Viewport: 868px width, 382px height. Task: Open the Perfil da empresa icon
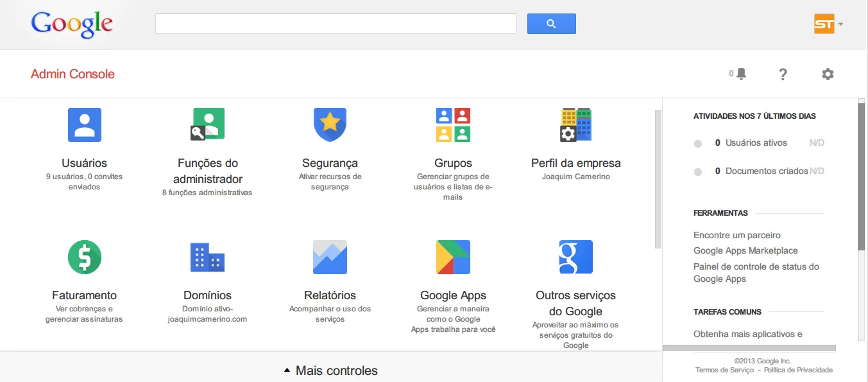point(575,125)
